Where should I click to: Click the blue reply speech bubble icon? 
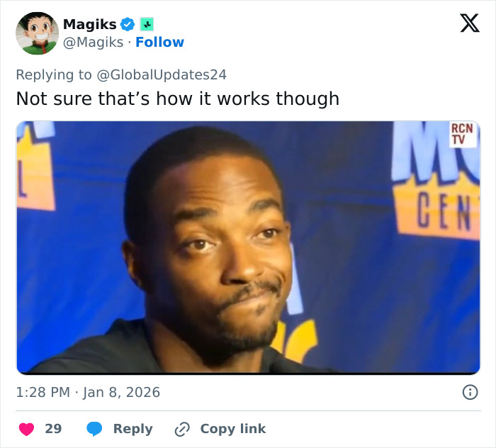click(x=95, y=429)
